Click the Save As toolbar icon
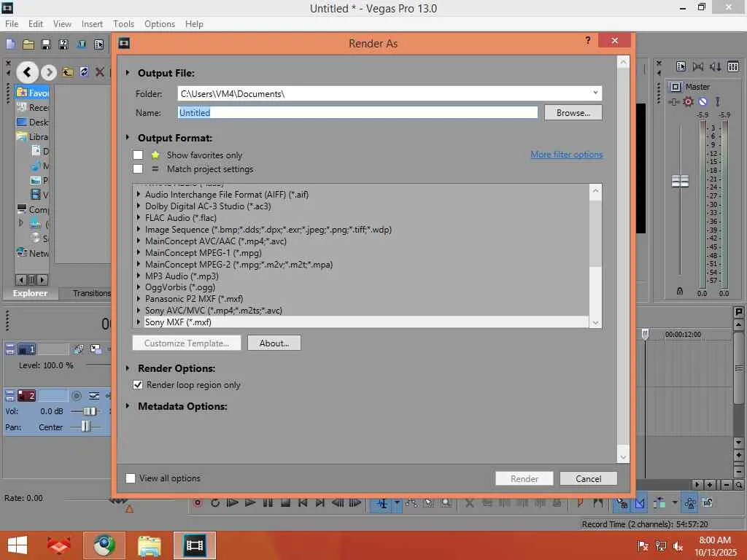747x560 pixels. 63,44
